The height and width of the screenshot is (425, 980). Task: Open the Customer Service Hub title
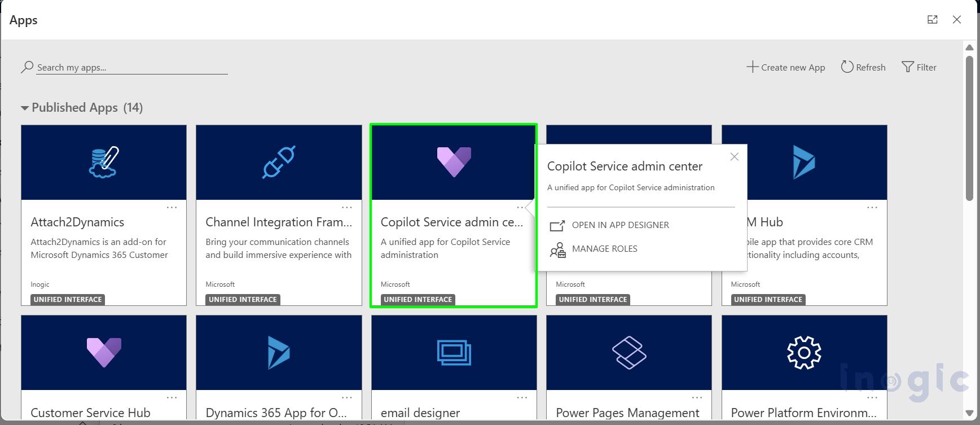(90, 413)
